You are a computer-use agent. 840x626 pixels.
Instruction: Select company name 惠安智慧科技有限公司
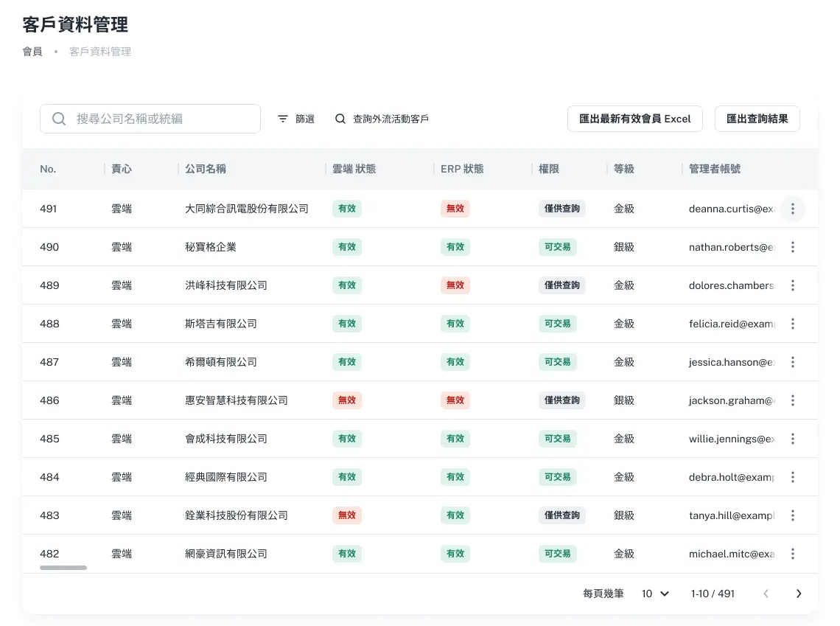[237, 400]
